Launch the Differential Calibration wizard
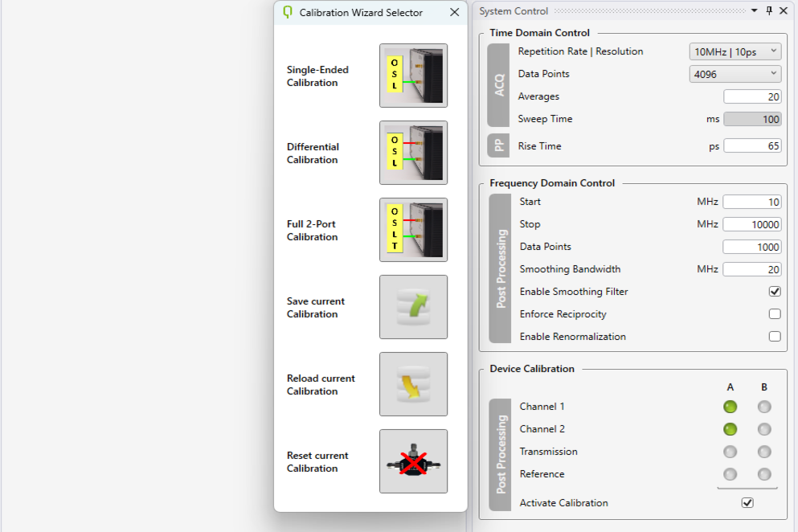Image resolution: width=798 pixels, height=532 pixels. tap(413, 153)
